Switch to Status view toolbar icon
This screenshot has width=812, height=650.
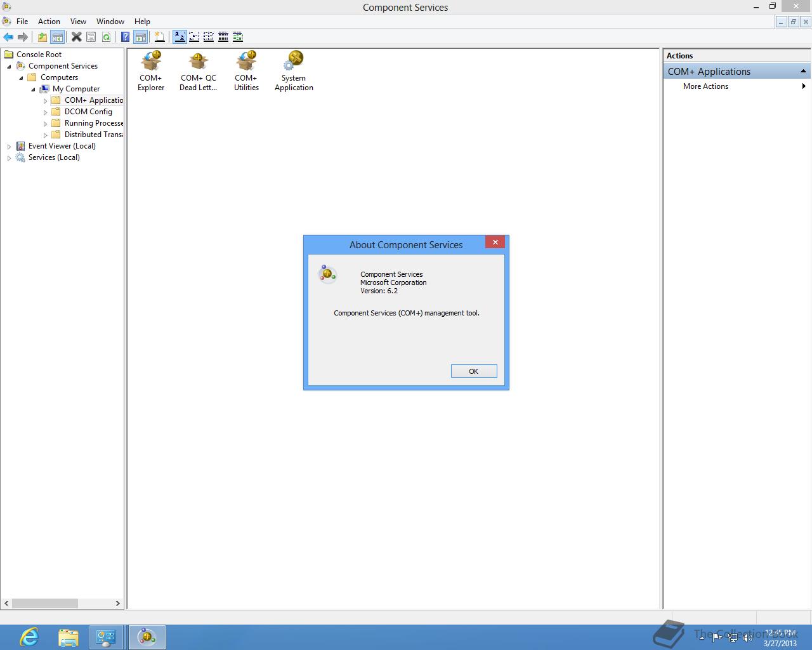[238, 37]
